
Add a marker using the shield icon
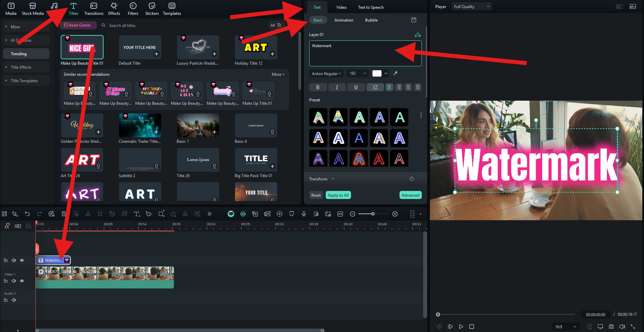pos(292,214)
